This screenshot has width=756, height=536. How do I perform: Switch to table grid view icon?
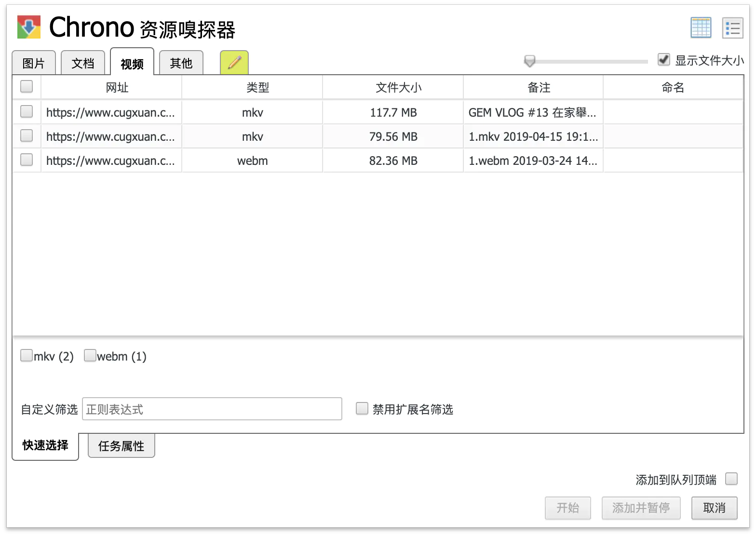(701, 27)
